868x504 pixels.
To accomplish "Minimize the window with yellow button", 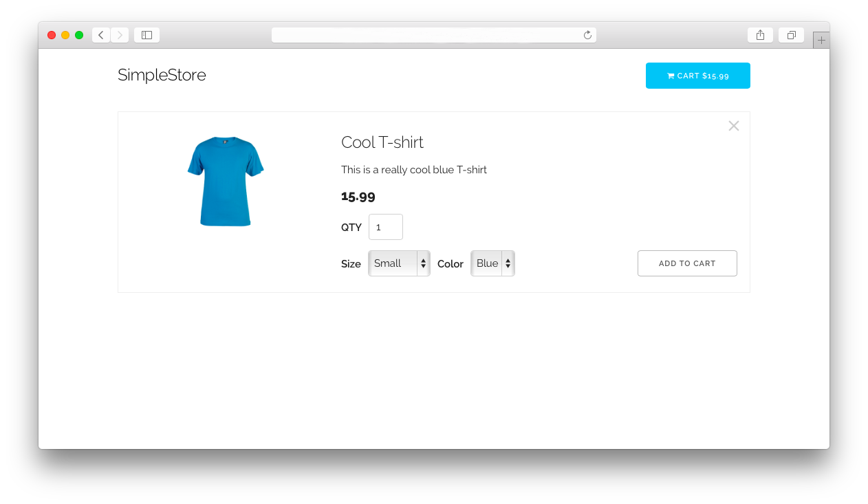I will pyautogui.click(x=65, y=35).
